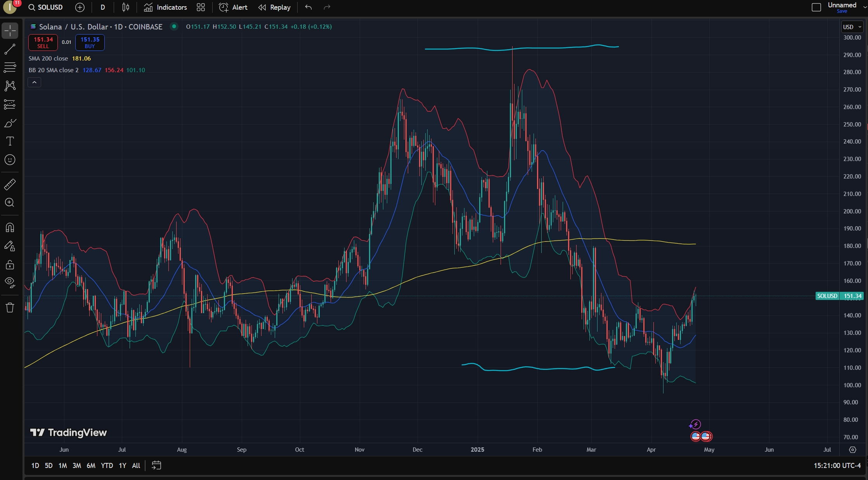Click the SOLUSD symbol search field
The image size is (868, 480).
click(46, 7)
